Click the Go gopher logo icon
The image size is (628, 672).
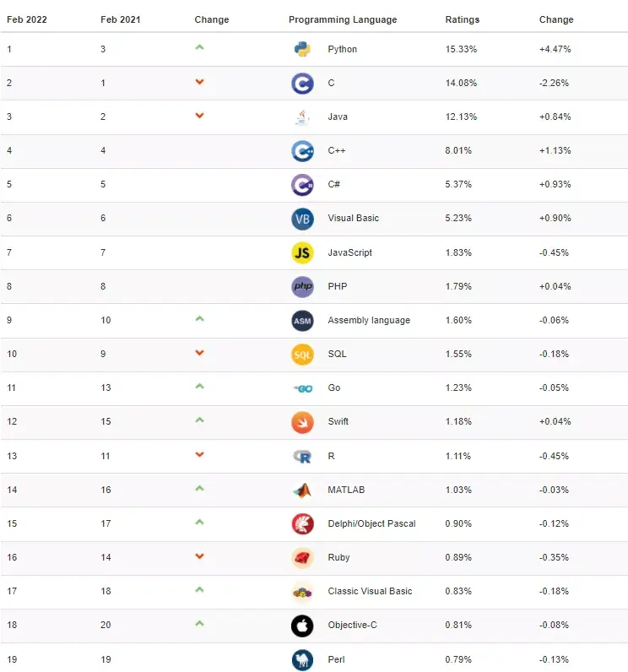pyautogui.click(x=302, y=387)
